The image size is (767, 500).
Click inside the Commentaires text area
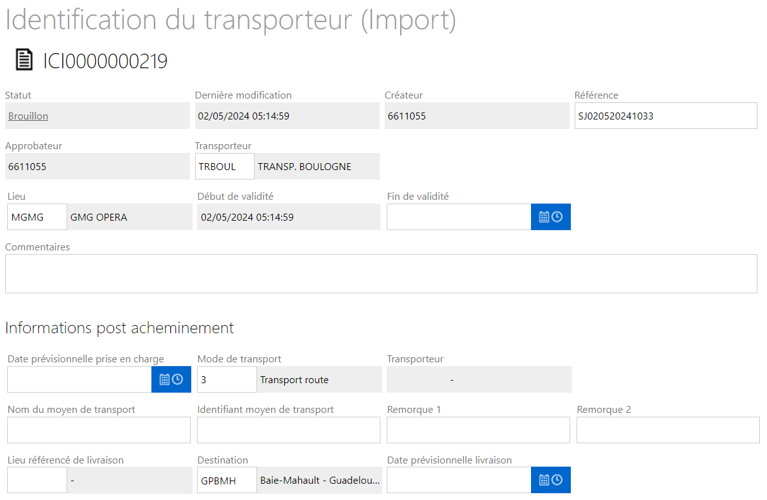pyautogui.click(x=381, y=273)
